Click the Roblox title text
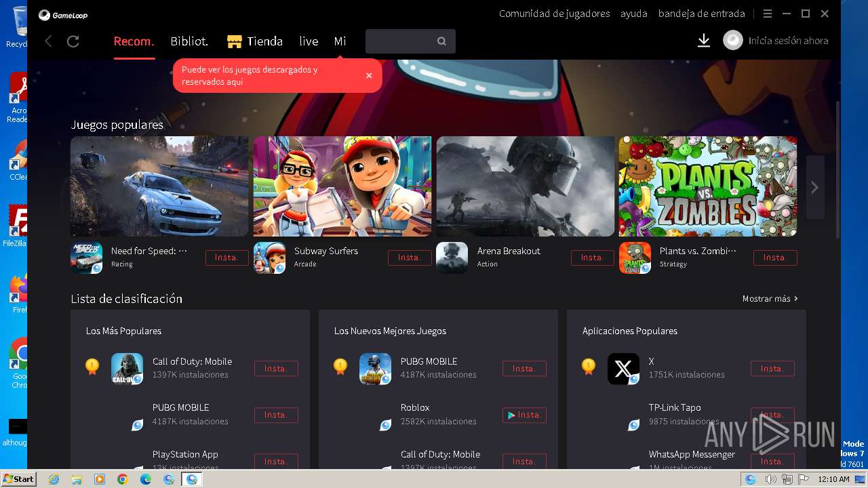Screen dimensions: 868x488 point(415,407)
